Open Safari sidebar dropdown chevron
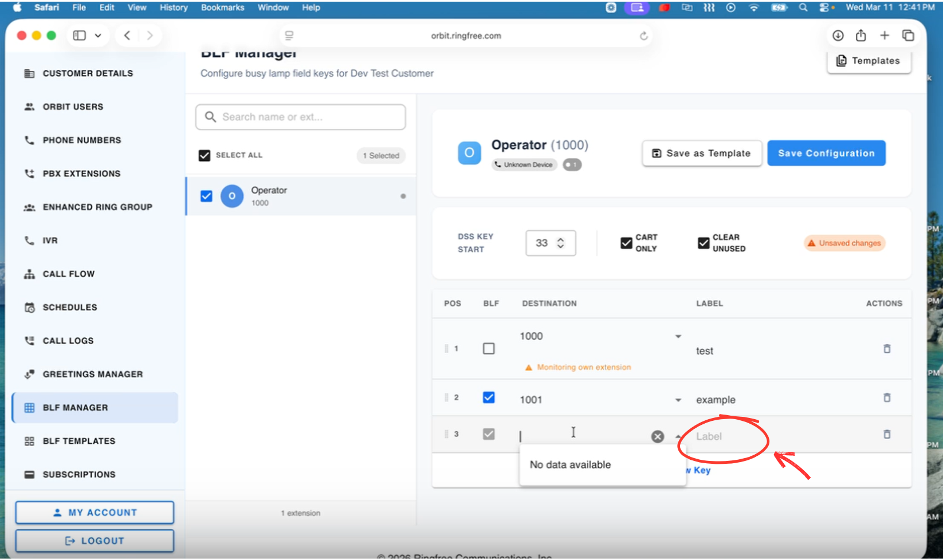 click(x=98, y=36)
